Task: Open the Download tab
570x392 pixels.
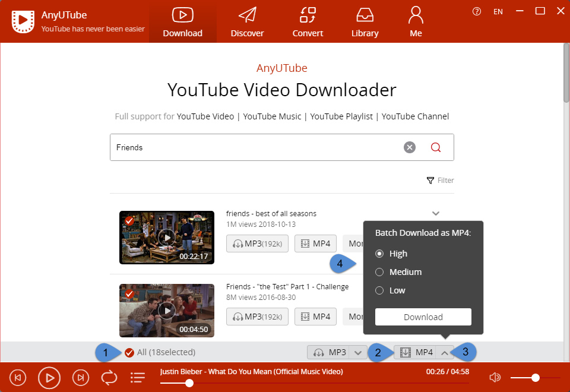Action: [x=182, y=22]
